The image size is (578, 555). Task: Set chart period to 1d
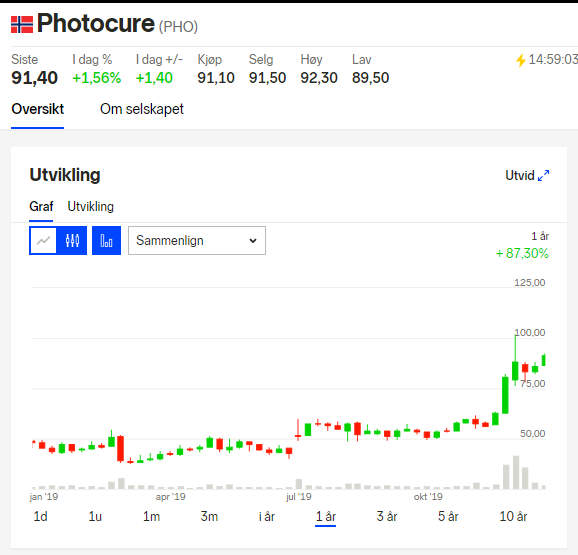click(x=41, y=516)
